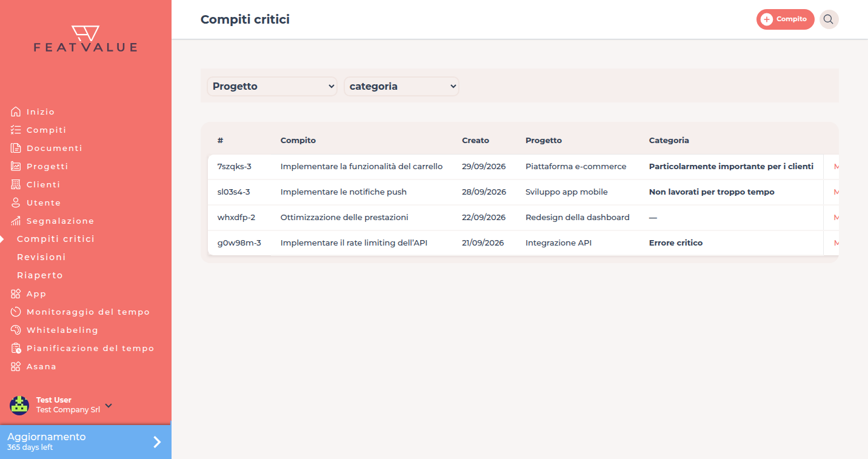Click the Aggiornamento arrow chevron
Image resolution: width=868 pixels, height=459 pixels.
(x=157, y=441)
